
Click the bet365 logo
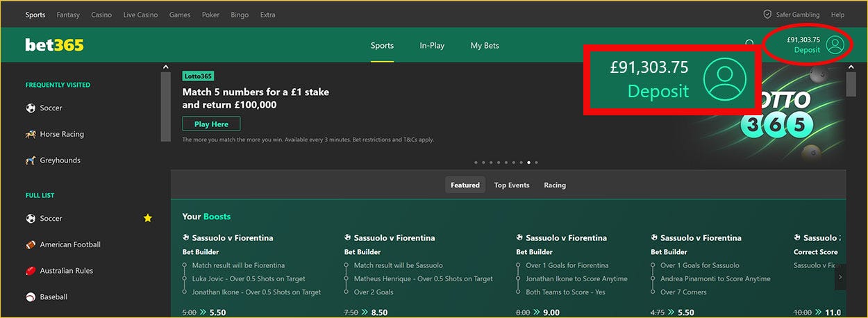pyautogui.click(x=54, y=45)
